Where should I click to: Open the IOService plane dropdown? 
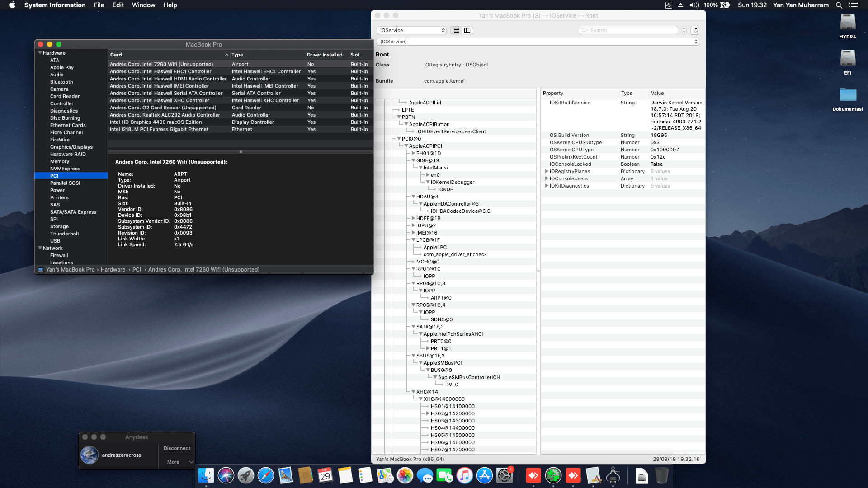[x=411, y=30]
